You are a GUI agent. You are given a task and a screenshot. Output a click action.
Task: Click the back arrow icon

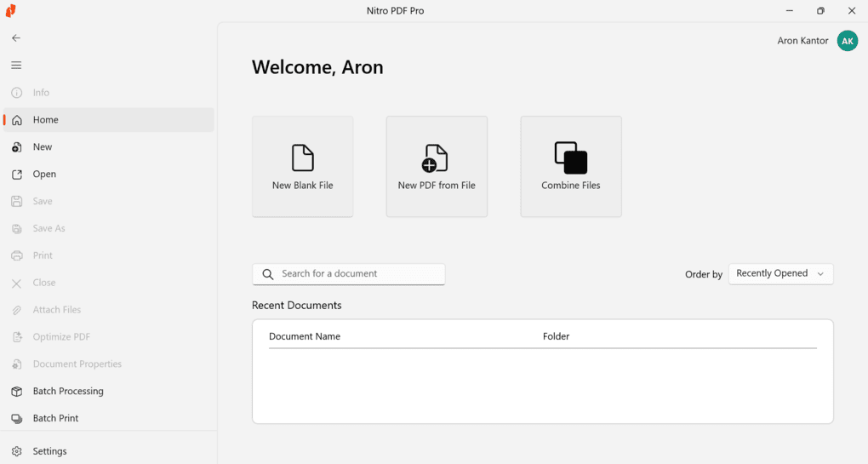coord(16,38)
